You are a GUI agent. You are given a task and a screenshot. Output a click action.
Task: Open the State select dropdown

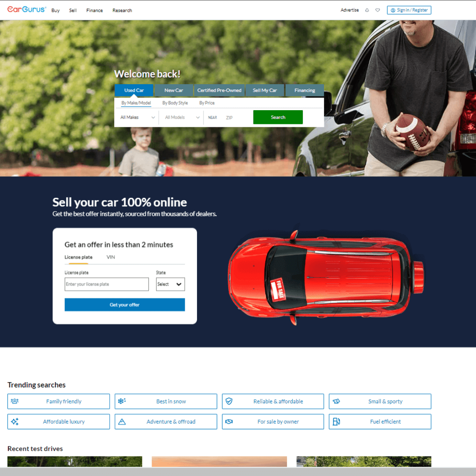click(170, 284)
